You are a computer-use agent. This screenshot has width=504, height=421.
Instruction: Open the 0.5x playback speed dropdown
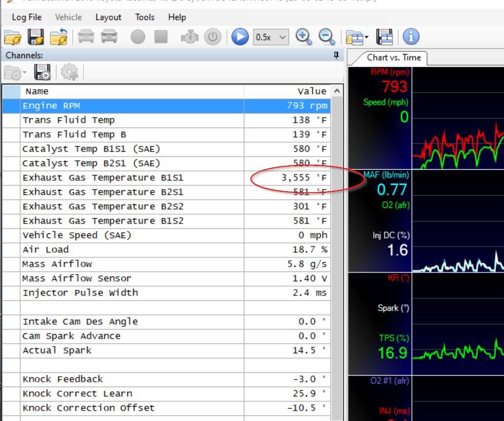click(x=271, y=37)
